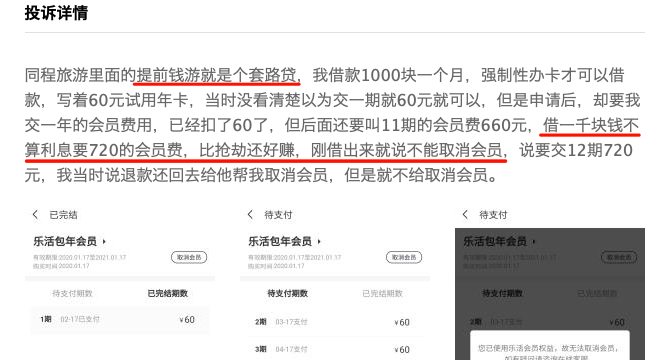
Task: Tap the back chevron beside 已完结
Action: [35, 214]
